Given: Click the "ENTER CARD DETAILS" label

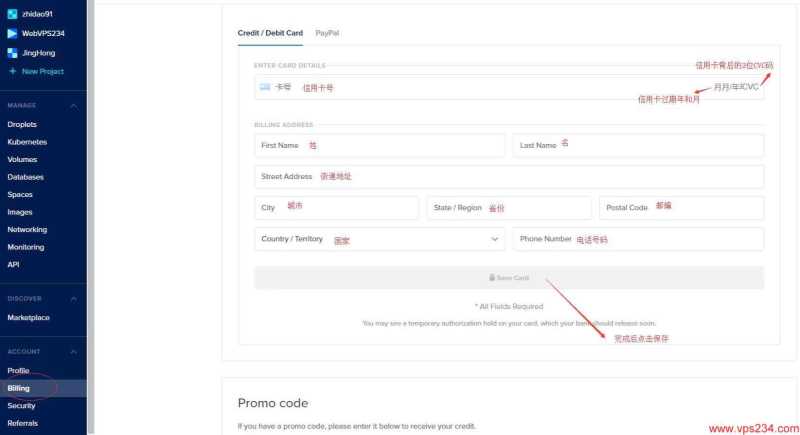Looking at the screenshot, I should pos(290,66).
